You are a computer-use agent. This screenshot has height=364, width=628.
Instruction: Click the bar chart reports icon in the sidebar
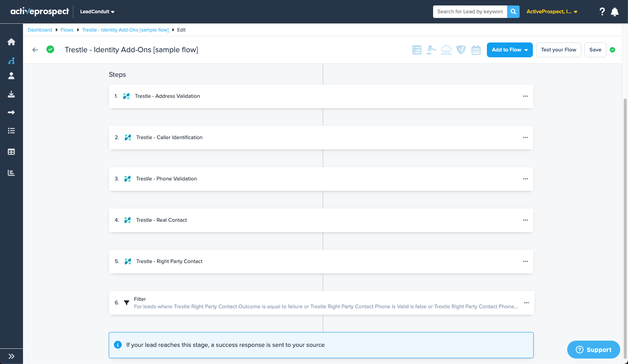11,173
